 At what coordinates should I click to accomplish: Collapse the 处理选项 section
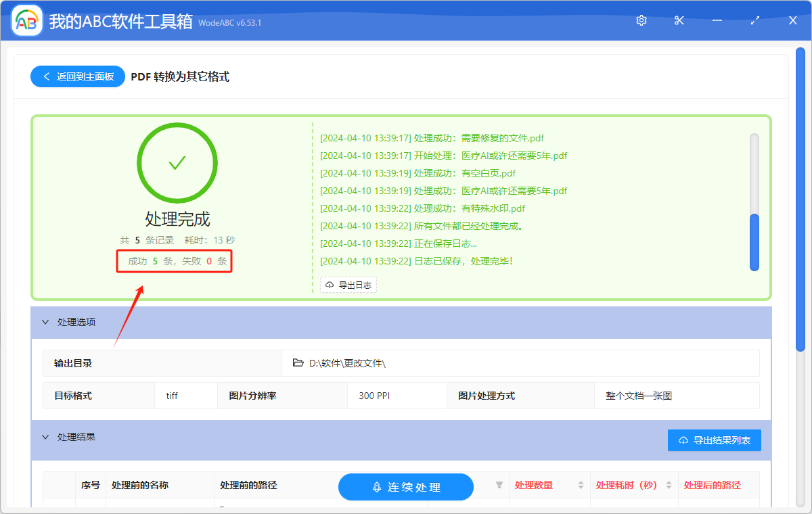pos(45,322)
